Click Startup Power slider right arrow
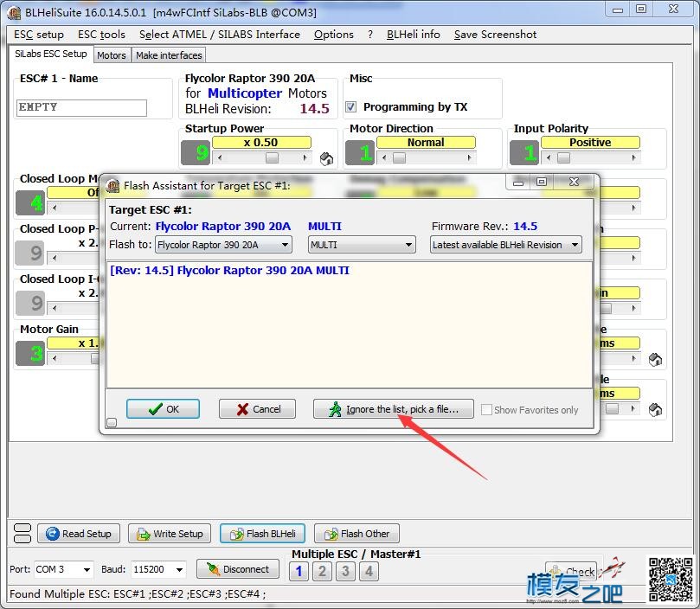The image size is (700, 609). [305, 157]
